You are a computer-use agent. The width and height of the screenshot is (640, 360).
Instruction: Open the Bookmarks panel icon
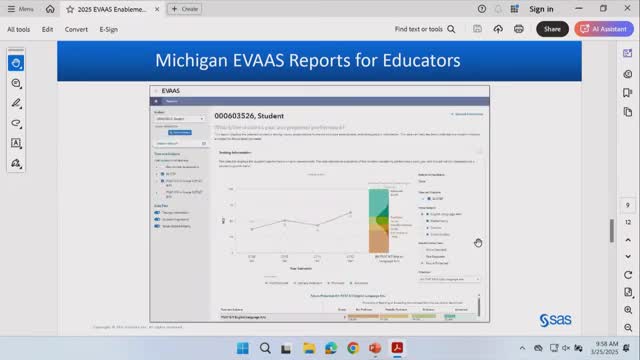628,93
